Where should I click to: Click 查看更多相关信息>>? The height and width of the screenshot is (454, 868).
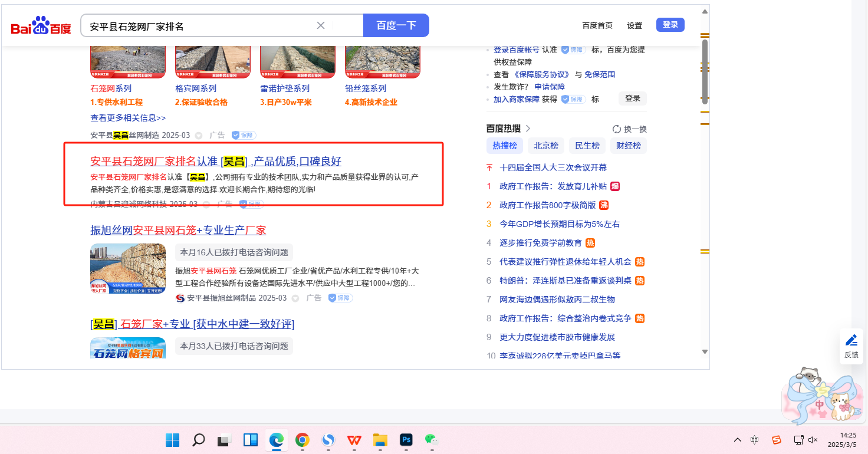pos(128,118)
